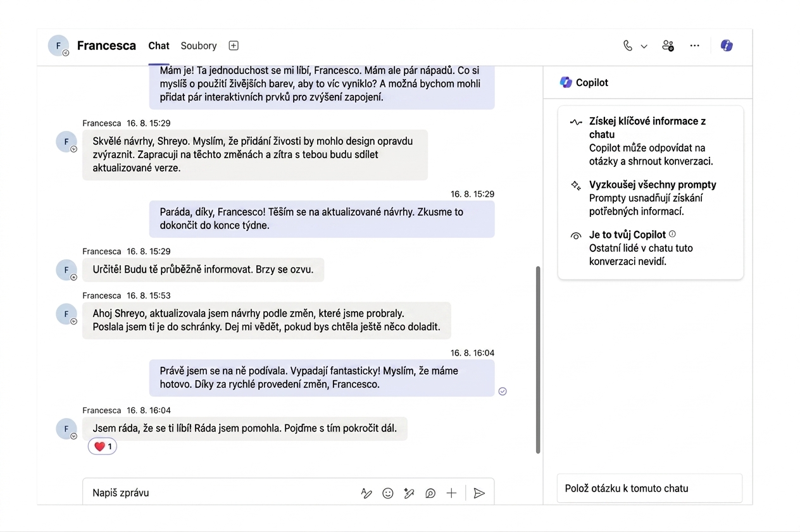800x532 pixels.
Task: Add people to the chat
Action: [x=668, y=46]
